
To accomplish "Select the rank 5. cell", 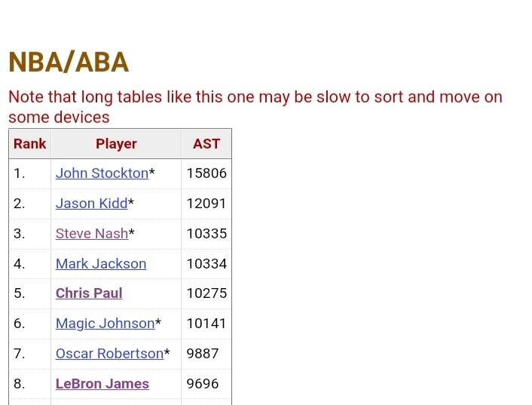I will pyautogui.click(x=20, y=293).
